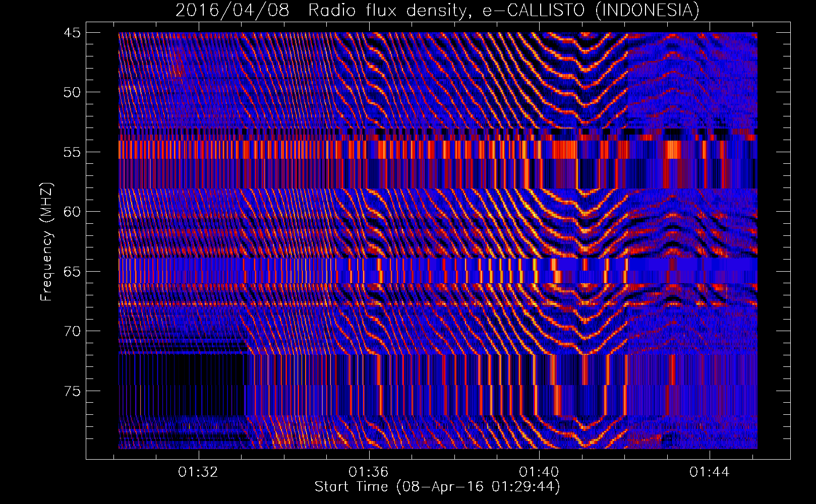Image resolution: width=816 pixels, height=504 pixels.
Task: Click the plot title '2016/04/08 Radio flux density'
Action: tap(323, 10)
